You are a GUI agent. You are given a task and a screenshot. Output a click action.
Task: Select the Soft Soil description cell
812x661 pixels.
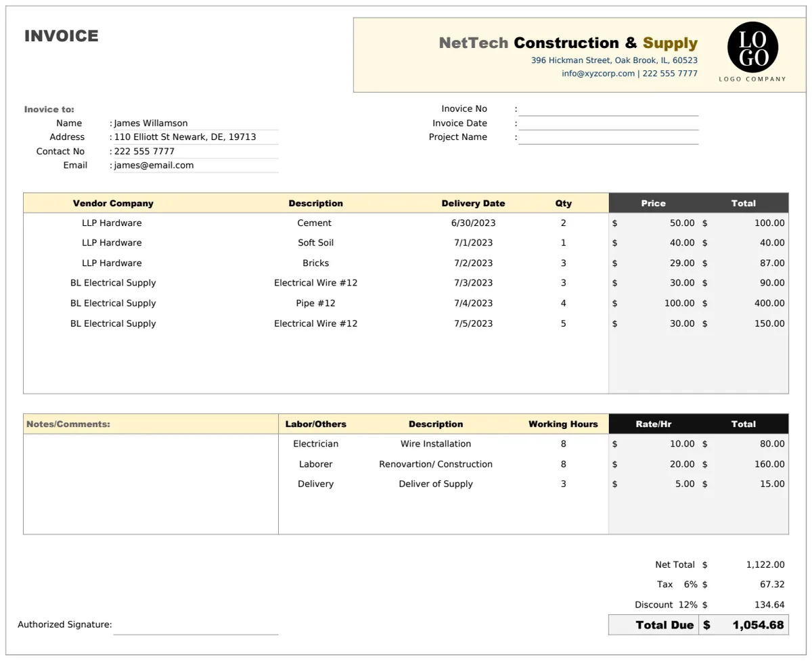coord(316,243)
